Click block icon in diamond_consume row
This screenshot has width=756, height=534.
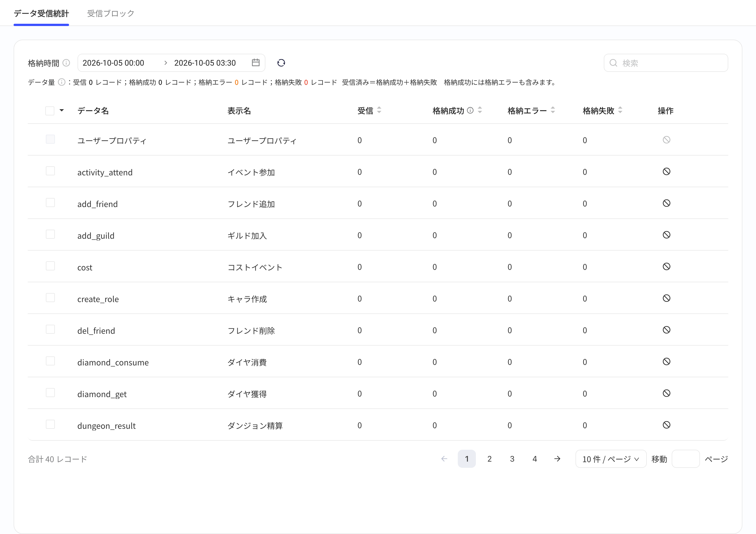point(666,361)
